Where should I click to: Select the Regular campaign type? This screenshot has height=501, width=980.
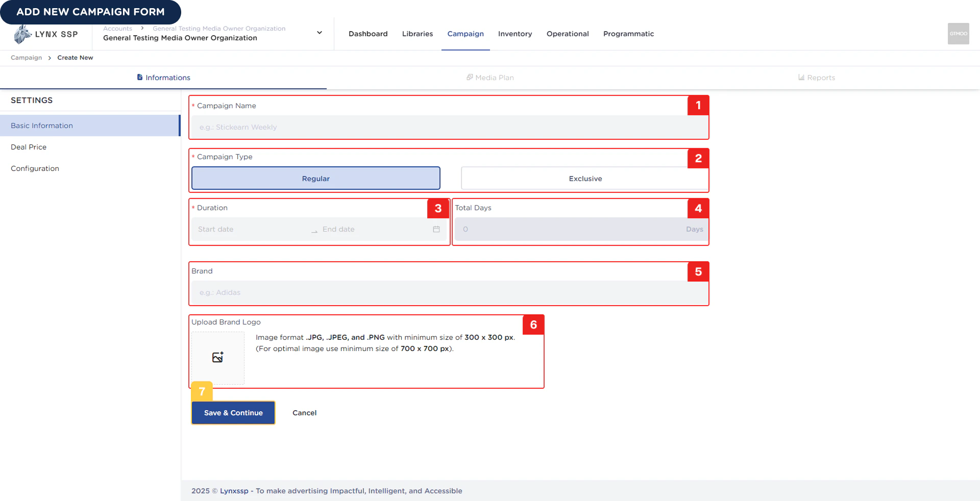click(315, 179)
